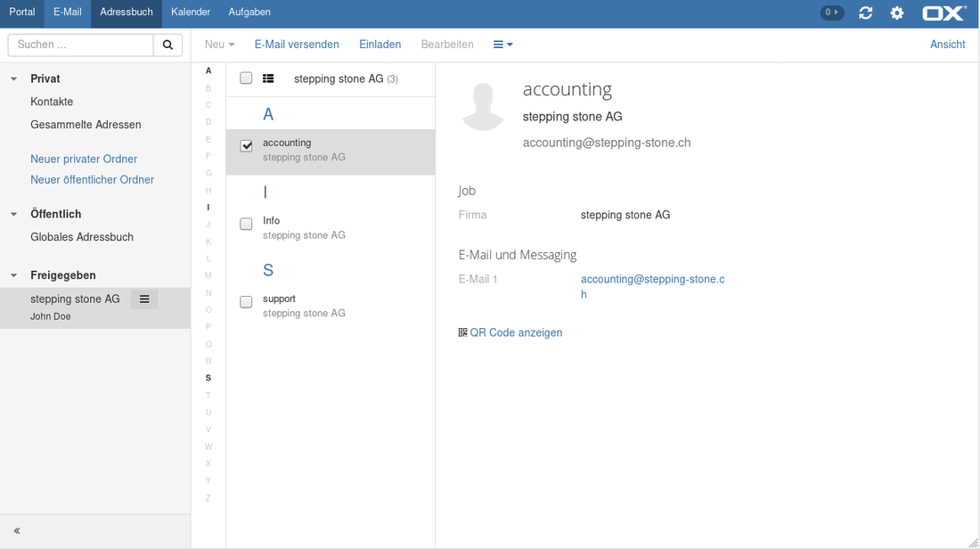The height and width of the screenshot is (549, 980).
Task: Open the Neu dropdown menu
Action: [219, 45]
